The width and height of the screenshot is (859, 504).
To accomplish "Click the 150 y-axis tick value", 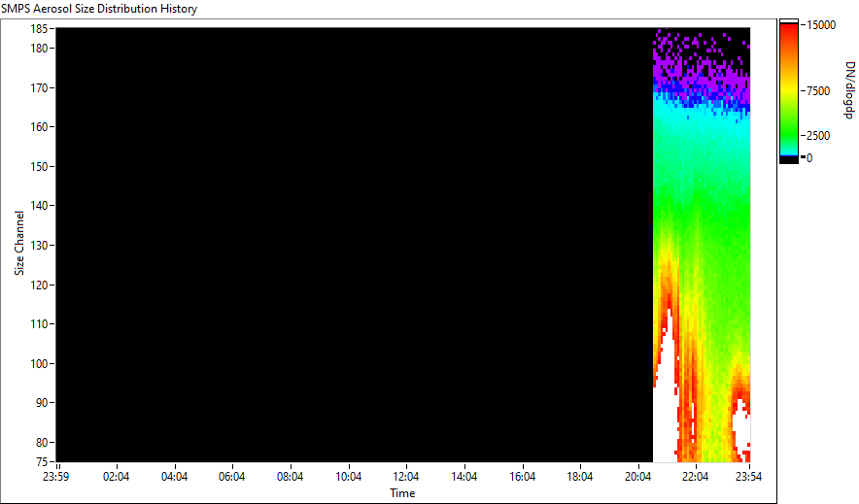I will (x=38, y=166).
